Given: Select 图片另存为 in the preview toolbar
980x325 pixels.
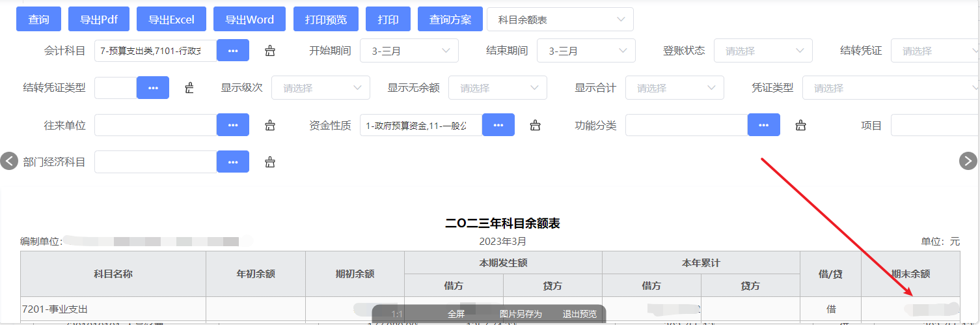Looking at the screenshot, I should (521, 314).
